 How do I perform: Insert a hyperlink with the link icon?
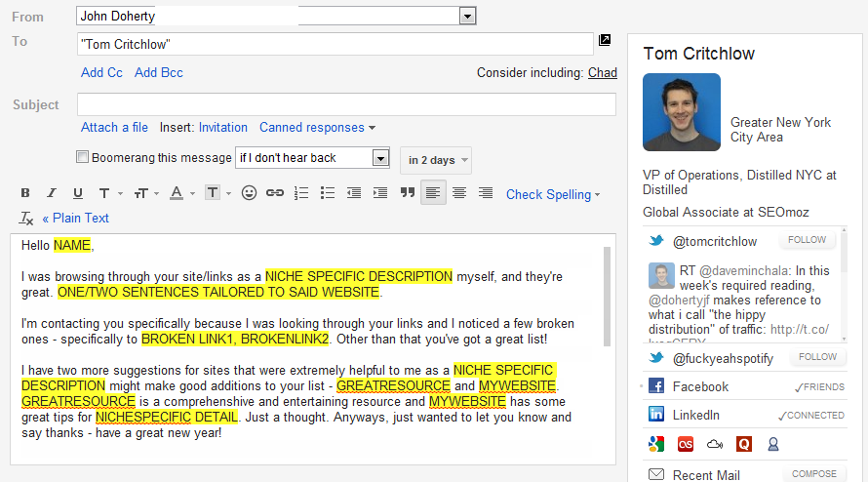(x=275, y=193)
